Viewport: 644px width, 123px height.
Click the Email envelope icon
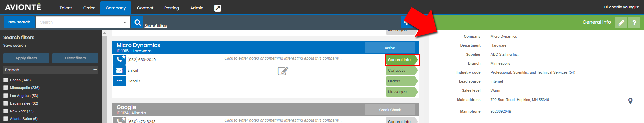pos(119,70)
